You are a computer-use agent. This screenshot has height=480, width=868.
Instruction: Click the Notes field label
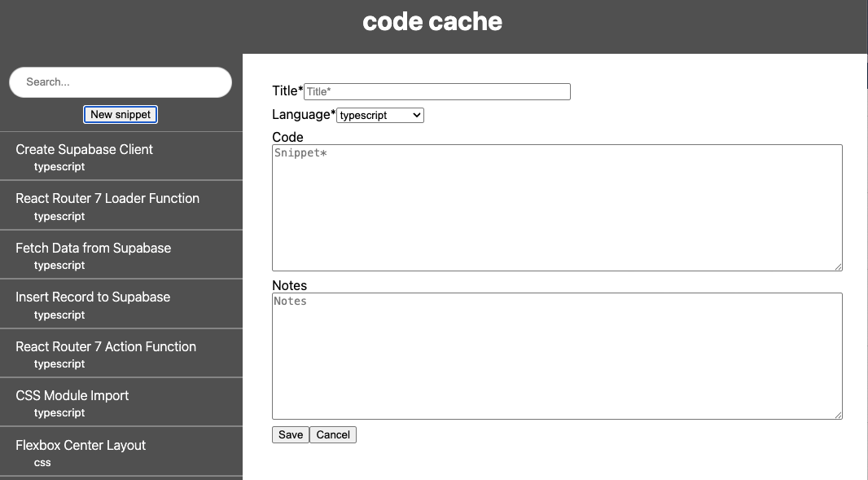tap(290, 286)
